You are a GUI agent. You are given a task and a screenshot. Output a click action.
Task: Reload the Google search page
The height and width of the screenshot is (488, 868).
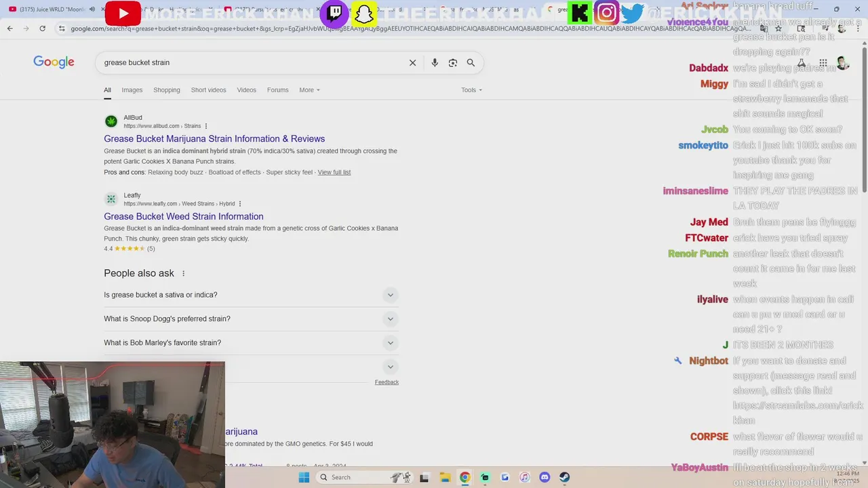(43, 28)
